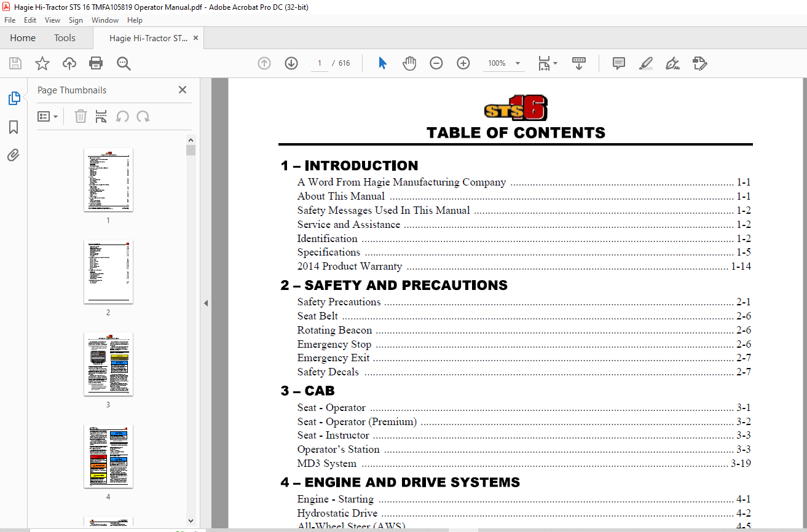Delete selected page trash icon

[81, 116]
